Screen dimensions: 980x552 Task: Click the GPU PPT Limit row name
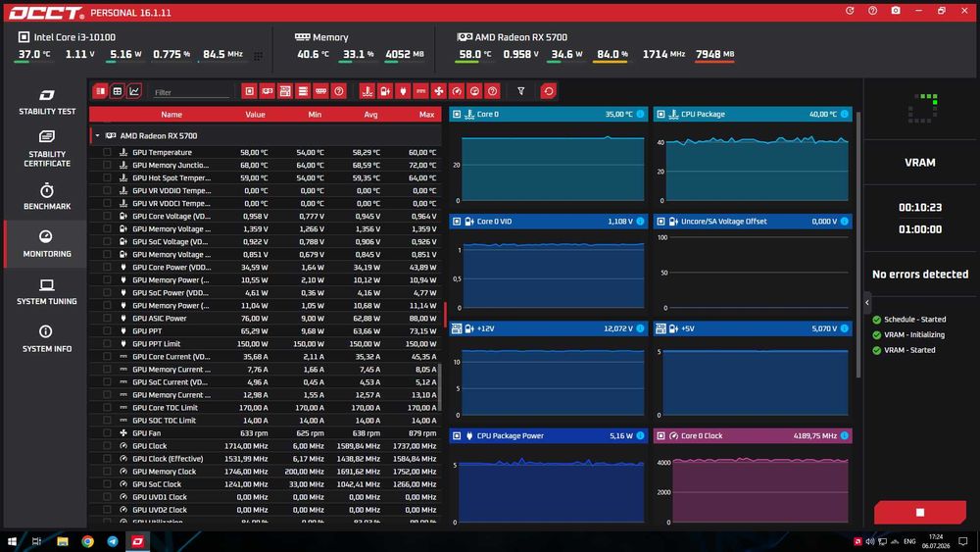[156, 344]
